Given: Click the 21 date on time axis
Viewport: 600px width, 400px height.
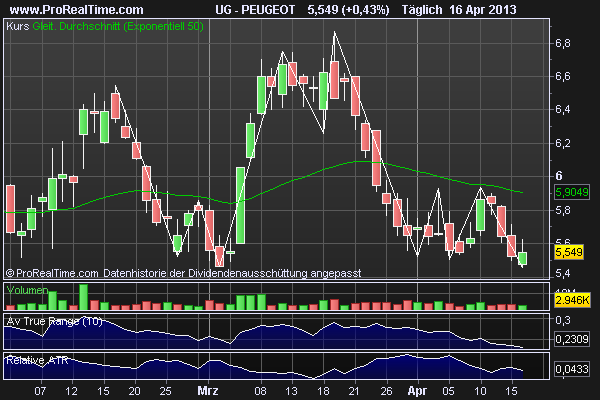Looking at the screenshot, I should click(x=354, y=391).
